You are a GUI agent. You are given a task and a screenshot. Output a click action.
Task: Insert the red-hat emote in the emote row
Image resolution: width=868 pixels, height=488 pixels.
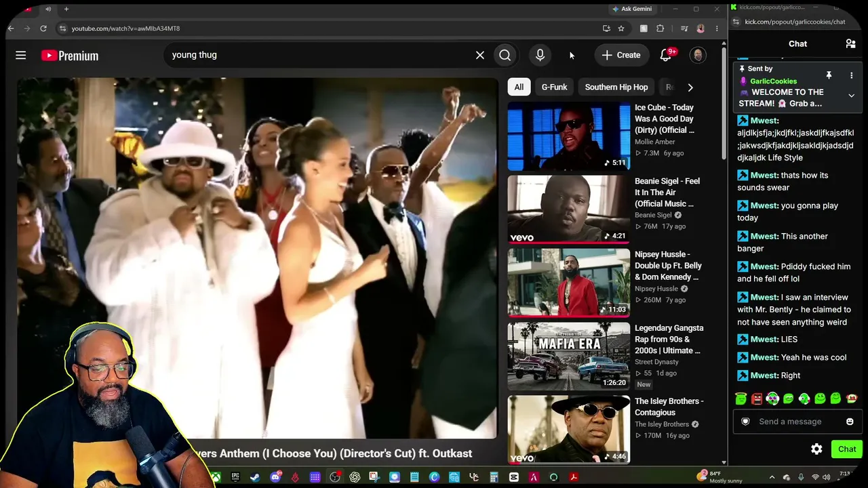pyautogui.click(x=852, y=399)
